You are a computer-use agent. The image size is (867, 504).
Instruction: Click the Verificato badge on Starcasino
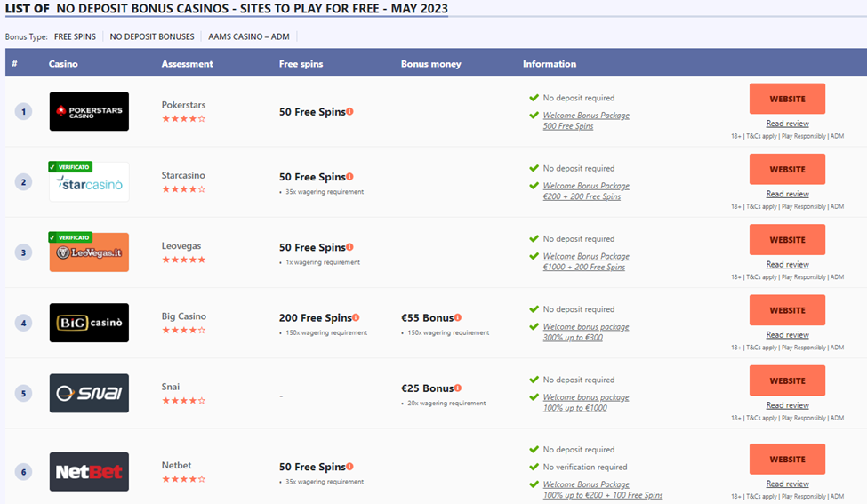coord(70,167)
